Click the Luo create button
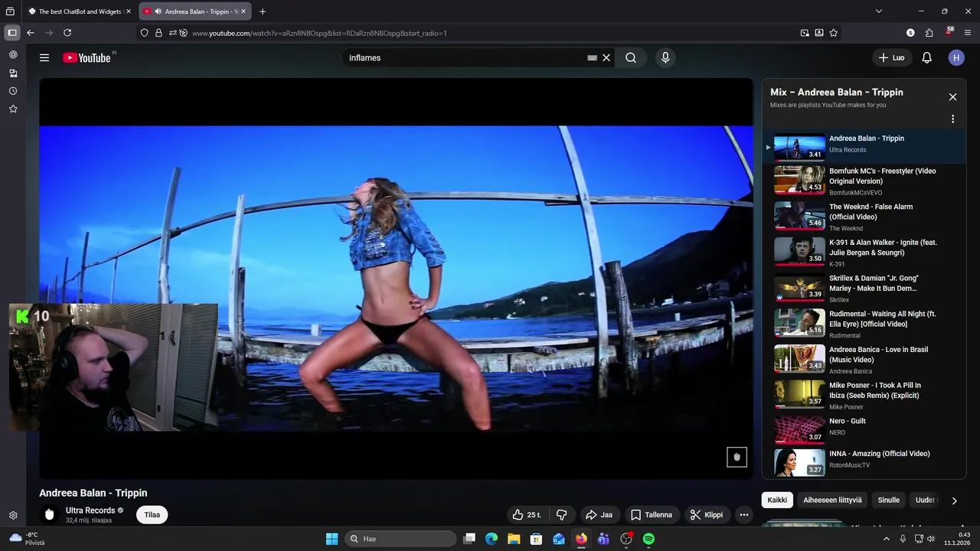Screen dimensions: 980x551 [x=891, y=57]
